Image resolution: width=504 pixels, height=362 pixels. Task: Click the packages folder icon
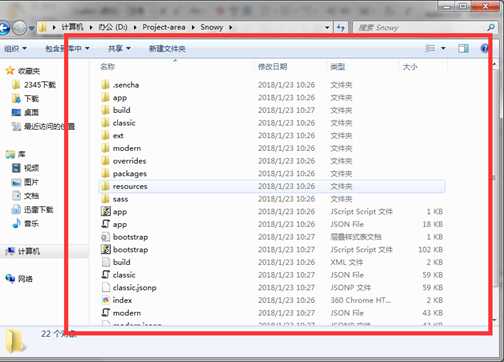(105, 173)
